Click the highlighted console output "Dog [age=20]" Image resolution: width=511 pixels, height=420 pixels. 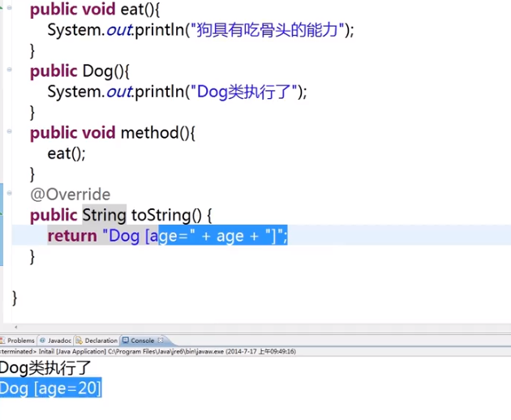pyautogui.click(x=50, y=388)
